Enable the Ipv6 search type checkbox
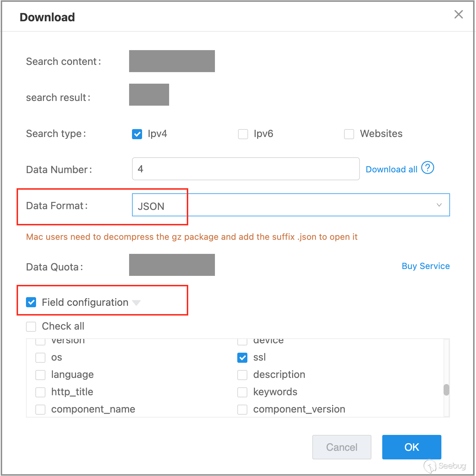 coord(243,134)
